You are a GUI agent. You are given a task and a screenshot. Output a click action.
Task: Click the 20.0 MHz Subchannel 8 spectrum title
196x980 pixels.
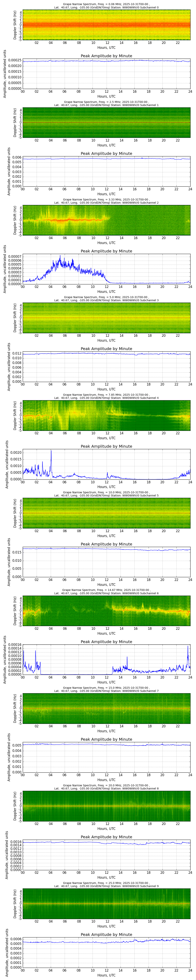(106, 787)
